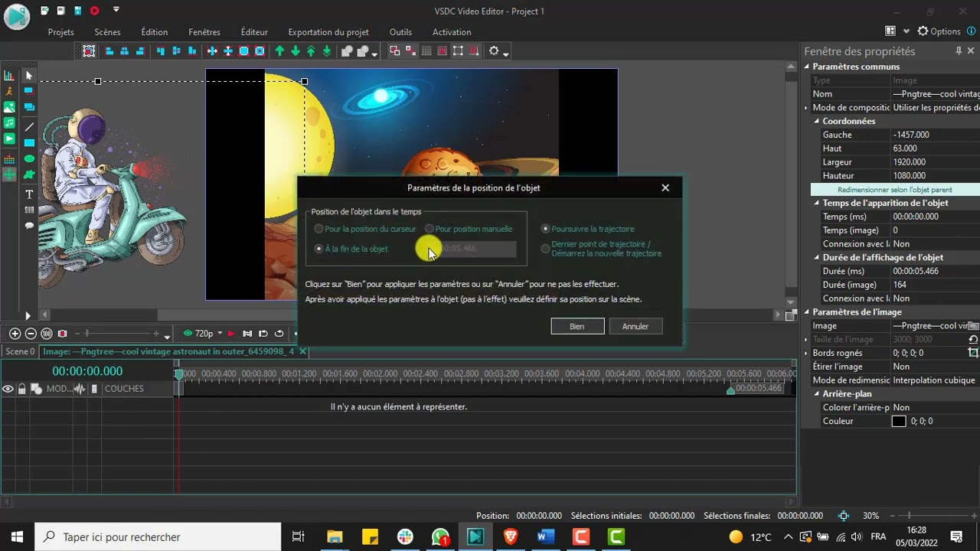Open the 720p preview quality dropdown

[x=219, y=334]
